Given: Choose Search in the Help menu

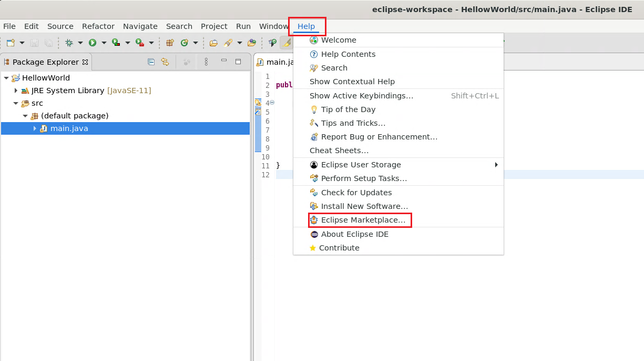Looking at the screenshot, I should [398, 68].
